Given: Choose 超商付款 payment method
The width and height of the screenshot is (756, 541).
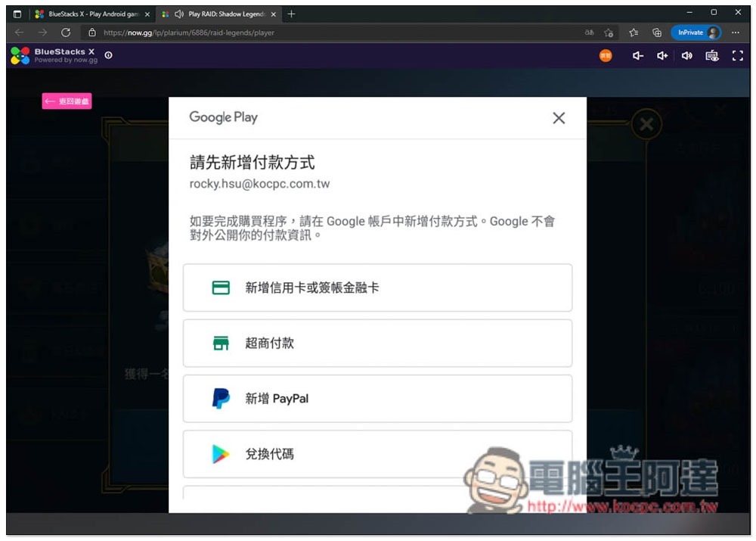Looking at the screenshot, I should pyautogui.click(x=377, y=343).
